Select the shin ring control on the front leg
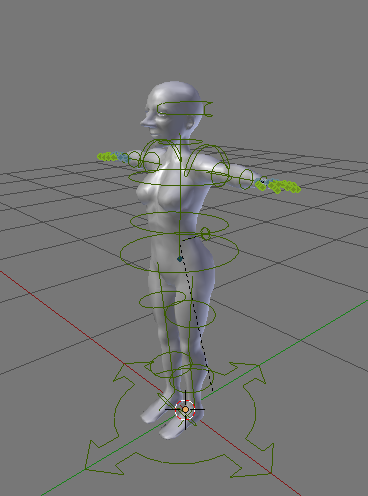368x496 pixels. 192,378
